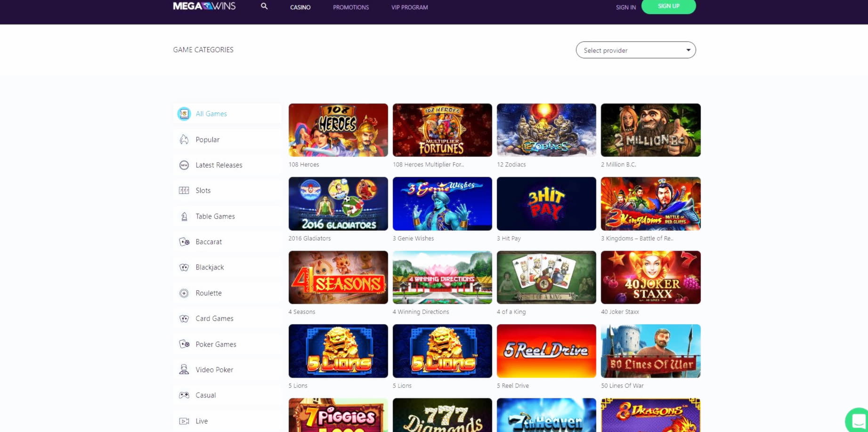Launch the 7th Heaven thumbnail
The width and height of the screenshot is (868, 432).
(x=546, y=415)
